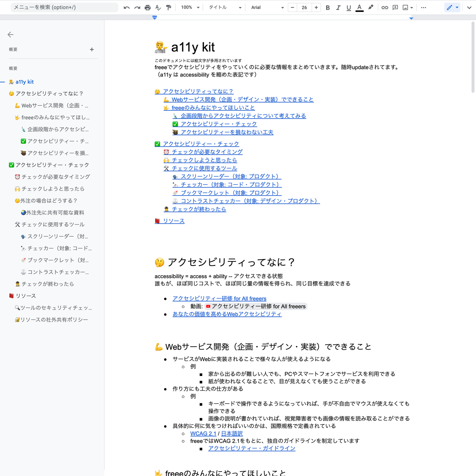
Task: Open the text color picker
Action: (359, 7)
